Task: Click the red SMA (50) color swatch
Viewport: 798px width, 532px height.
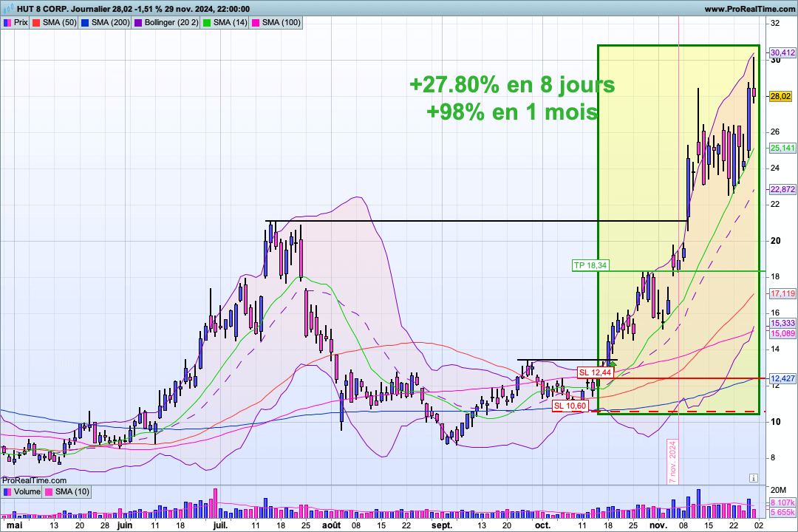Action: pyautogui.click(x=35, y=22)
